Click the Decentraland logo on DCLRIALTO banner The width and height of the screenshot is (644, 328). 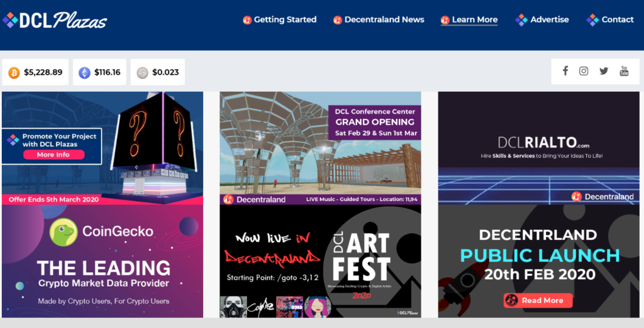pos(602,197)
